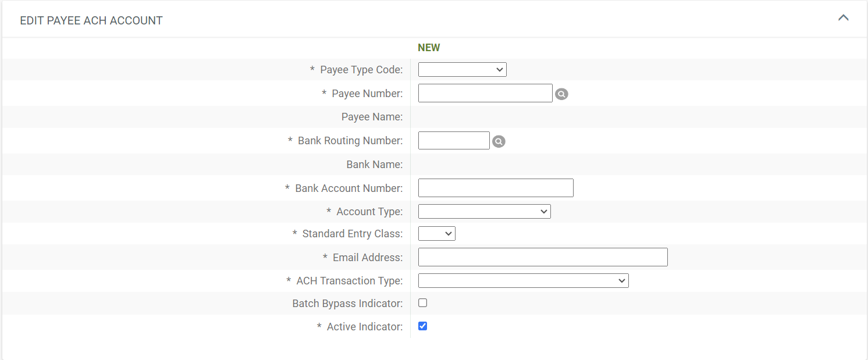Click the Bank Routing Number lookup icon
The image size is (868, 360).
click(499, 141)
